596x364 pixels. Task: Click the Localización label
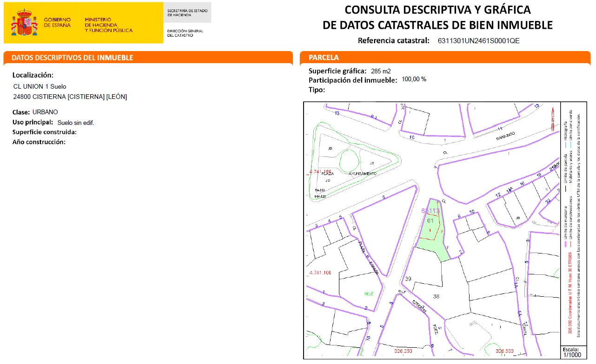(33, 75)
